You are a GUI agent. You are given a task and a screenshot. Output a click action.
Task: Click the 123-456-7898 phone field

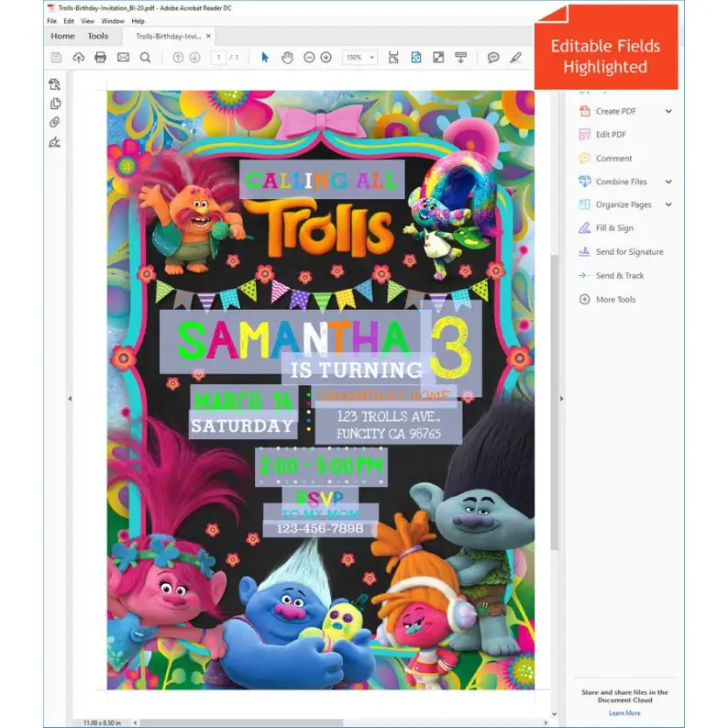pyautogui.click(x=320, y=528)
